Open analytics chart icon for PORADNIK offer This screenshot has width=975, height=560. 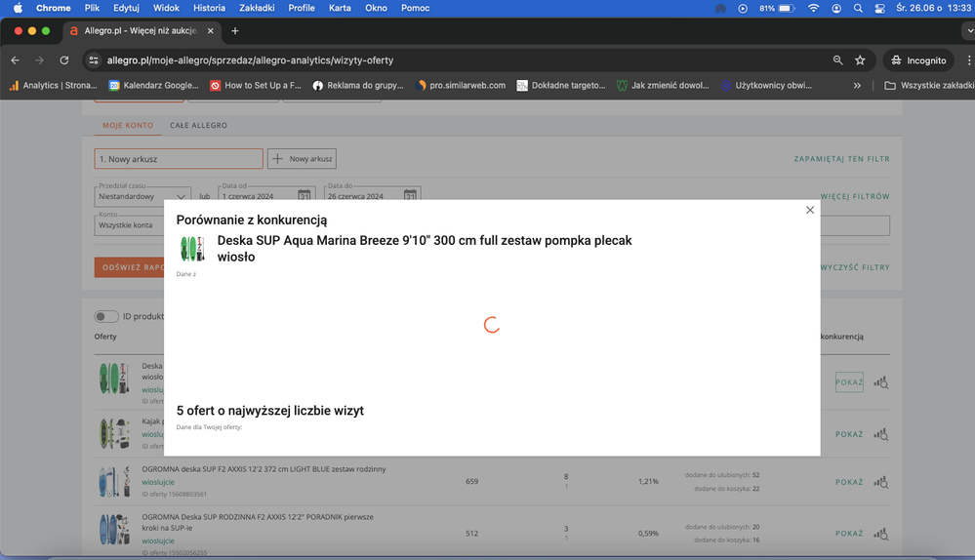pos(881,534)
